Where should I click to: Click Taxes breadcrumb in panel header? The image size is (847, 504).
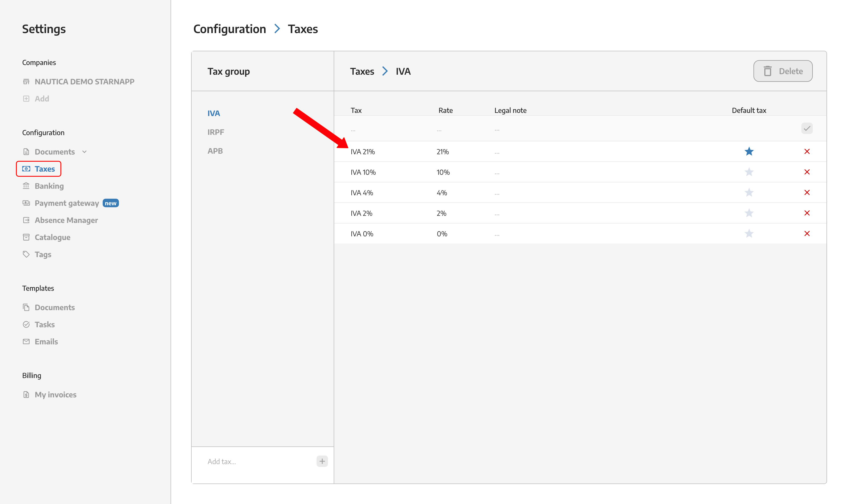(362, 71)
